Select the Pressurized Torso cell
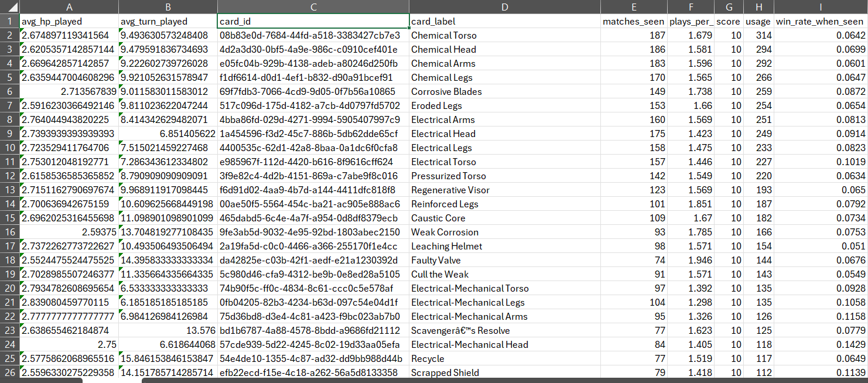This screenshot has width=868, height=383. (x=505, y=176)
